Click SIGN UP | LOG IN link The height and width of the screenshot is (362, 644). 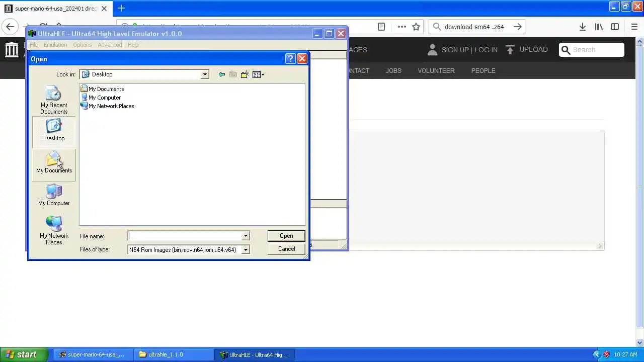tap(469, 50)
